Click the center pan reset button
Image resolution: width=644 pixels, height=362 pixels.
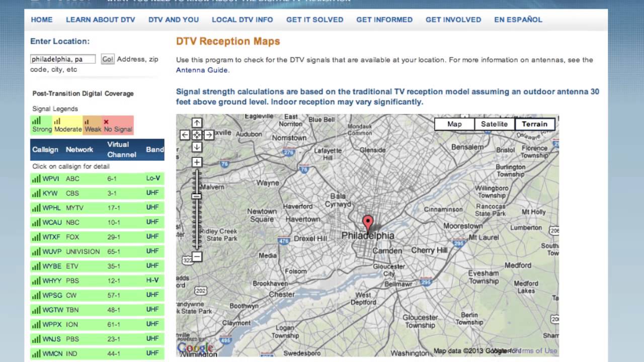click(197, 135)
